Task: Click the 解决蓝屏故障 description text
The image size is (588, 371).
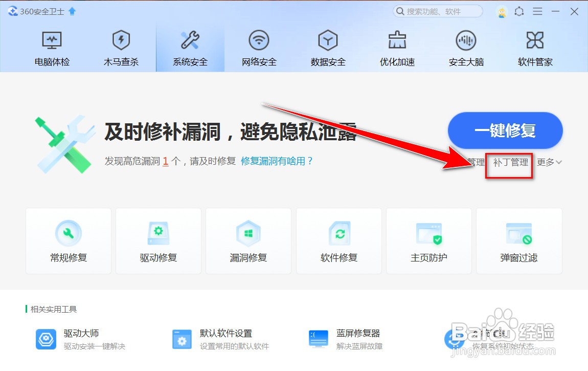Action: coord(359,346)
